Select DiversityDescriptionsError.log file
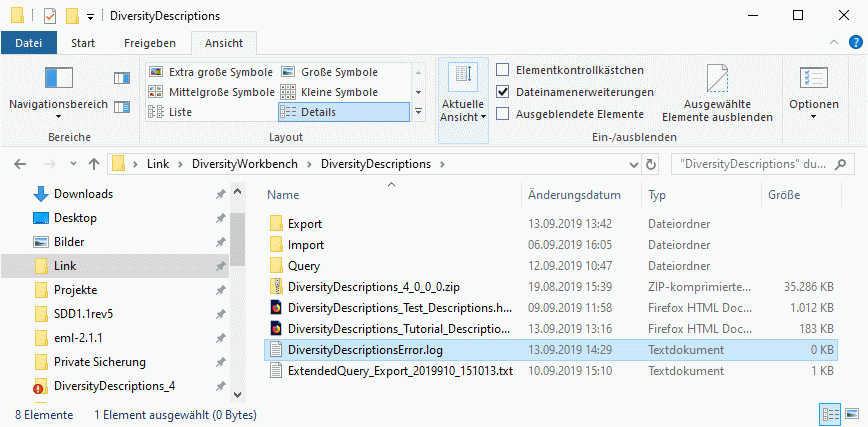The width and height of the screenshot is (868, 427). pos(551,350)
